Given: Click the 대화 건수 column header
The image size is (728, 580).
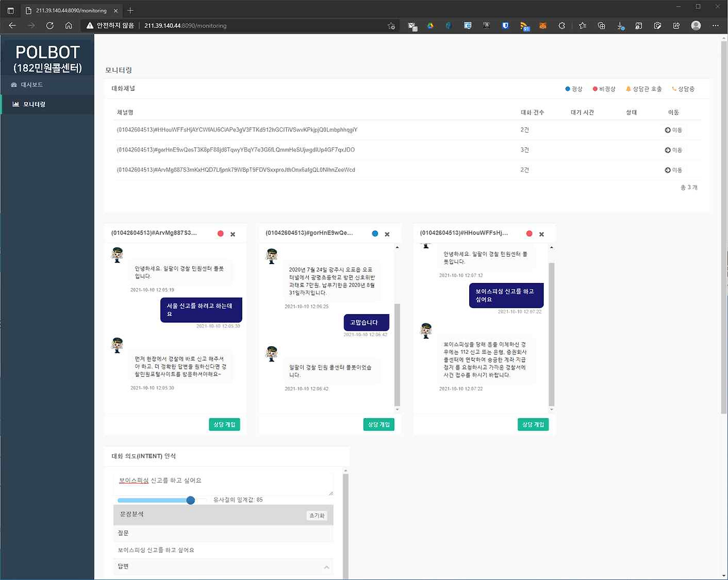Looking at the screenshot, I should pos(532,113).
